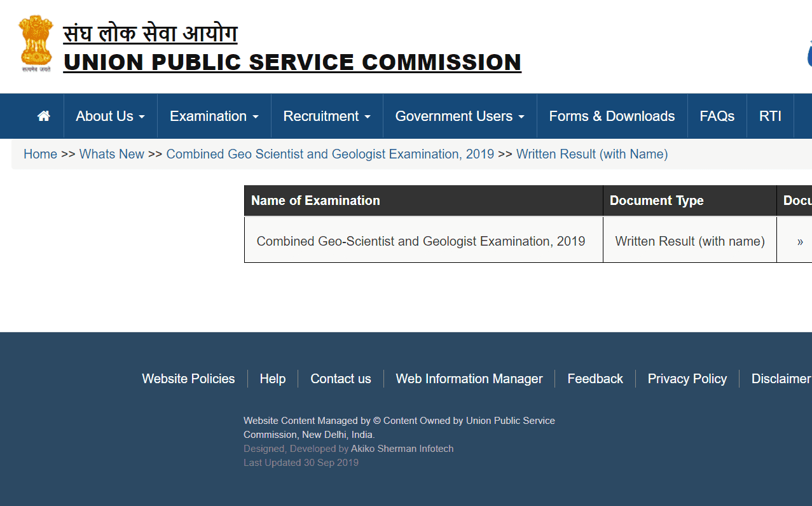Click the Home breadcrumb link

point(40,154)
